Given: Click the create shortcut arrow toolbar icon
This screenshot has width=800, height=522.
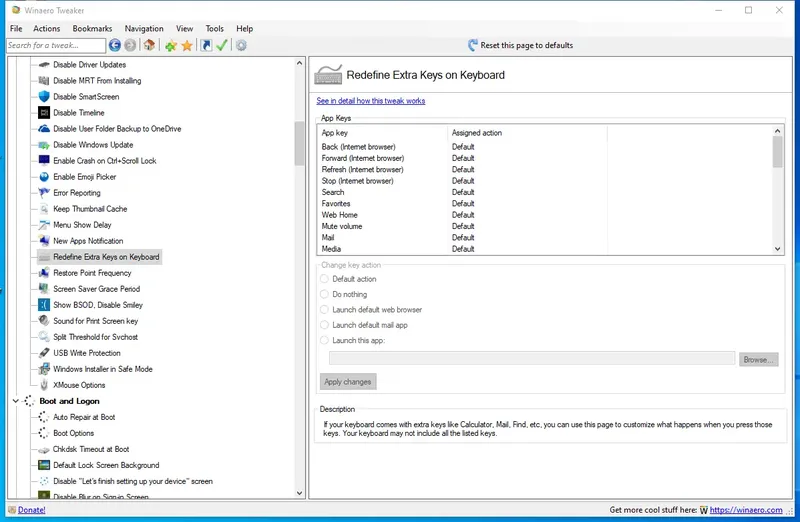Looking at the screenshot, I should pyautogui.click(x=206, y=45).
